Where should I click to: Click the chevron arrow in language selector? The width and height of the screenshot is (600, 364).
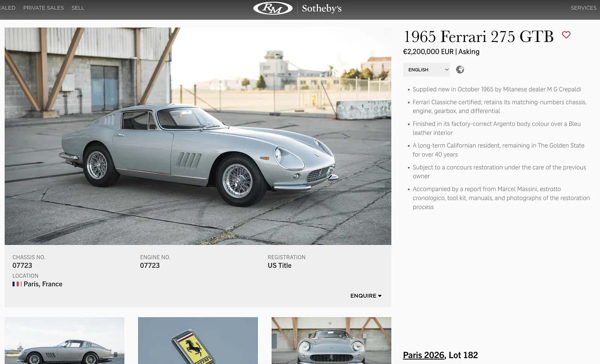pos(447,70)
